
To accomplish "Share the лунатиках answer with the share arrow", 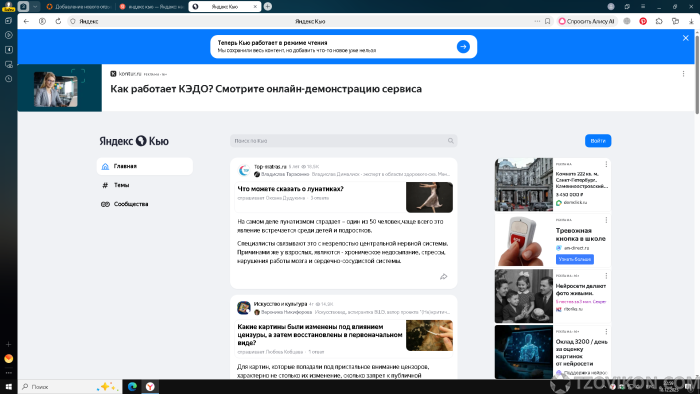I will click(x=443, y=277).
